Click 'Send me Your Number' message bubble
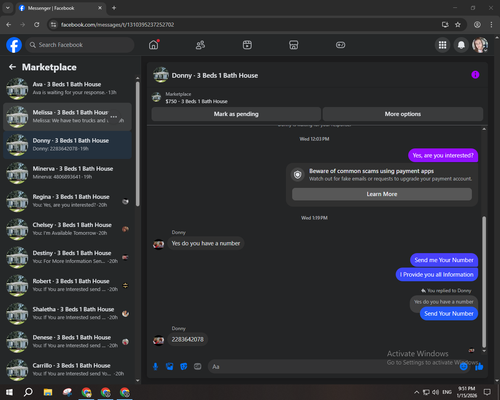 (444, 260)
